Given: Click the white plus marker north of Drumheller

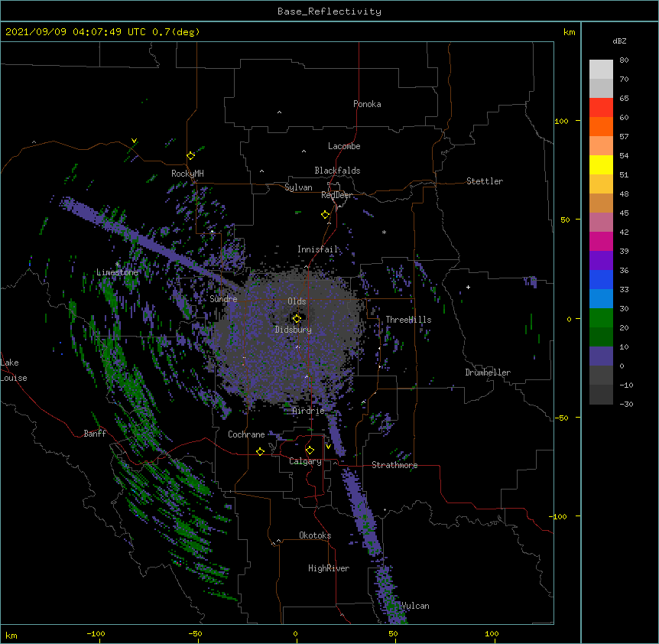Looking at the screenshot, I should click(468, 287).
